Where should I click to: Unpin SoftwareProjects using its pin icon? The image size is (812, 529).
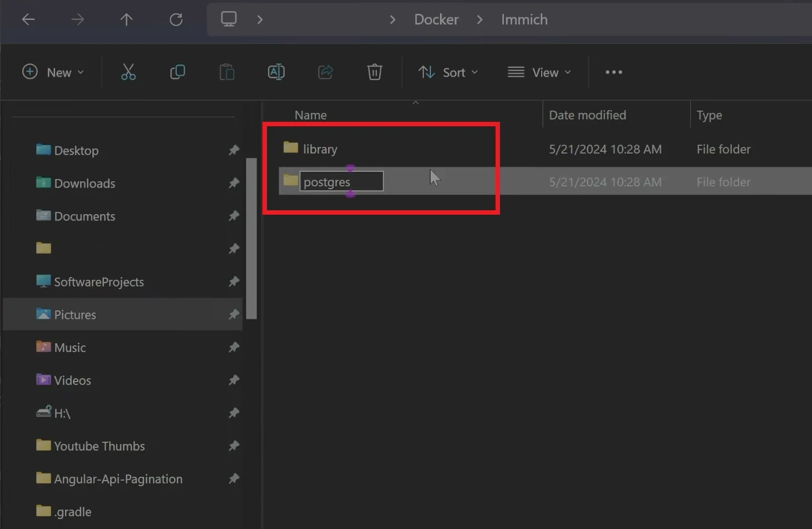click(x=234, y=281)
